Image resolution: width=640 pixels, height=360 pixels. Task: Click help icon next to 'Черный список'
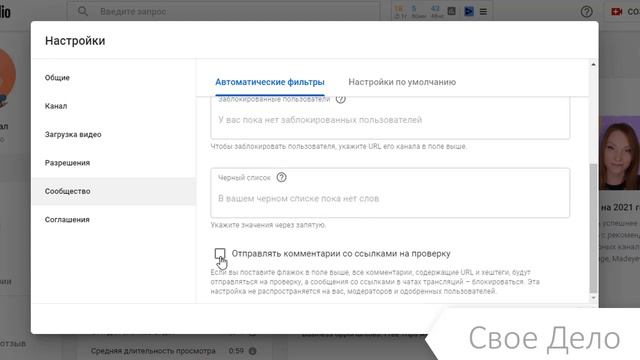pyautogui.click(x=282, y=178)
